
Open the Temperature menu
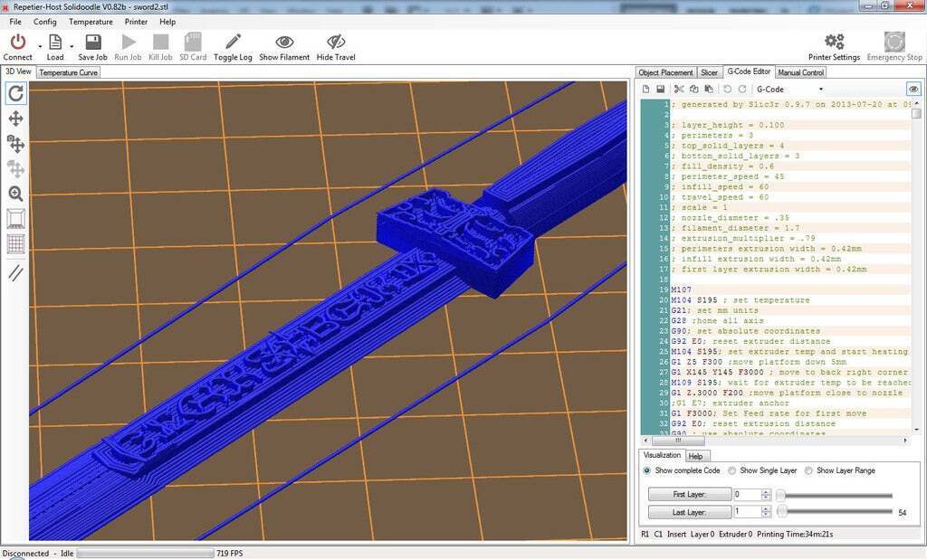coord(91,22)
